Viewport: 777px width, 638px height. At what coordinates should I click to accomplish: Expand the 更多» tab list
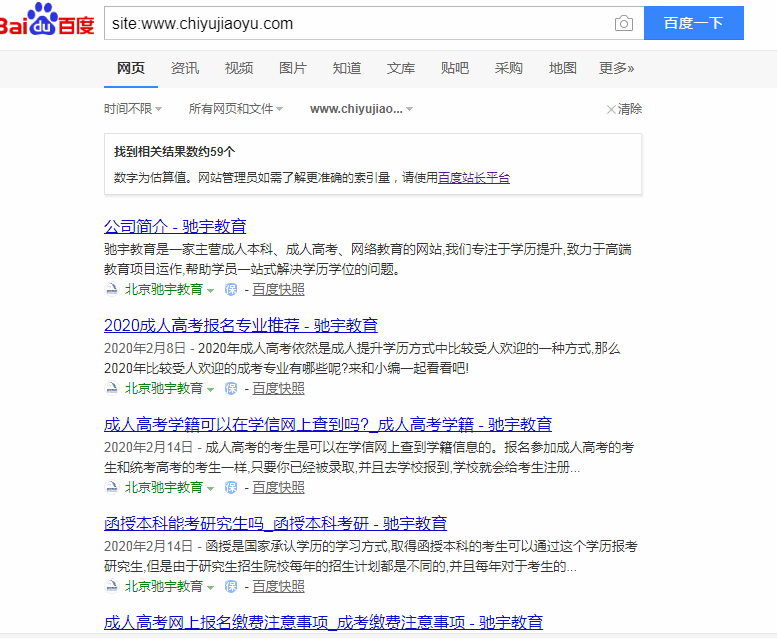[616, 68]
